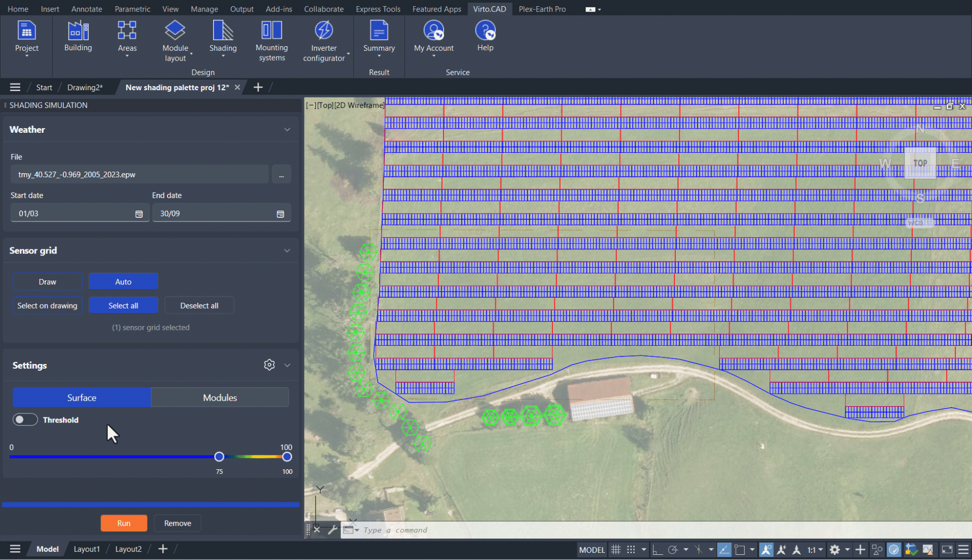Image resolution: width=972 pixels, height=560 pixels.
Task: Collapse the Weather section
Action: (287, 130)
